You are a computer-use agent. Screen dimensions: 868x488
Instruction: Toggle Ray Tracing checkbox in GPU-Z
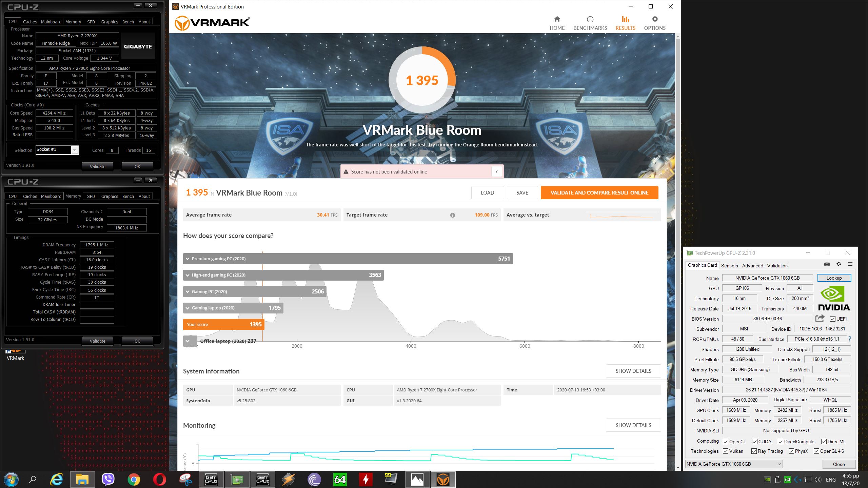click(754, 451)
